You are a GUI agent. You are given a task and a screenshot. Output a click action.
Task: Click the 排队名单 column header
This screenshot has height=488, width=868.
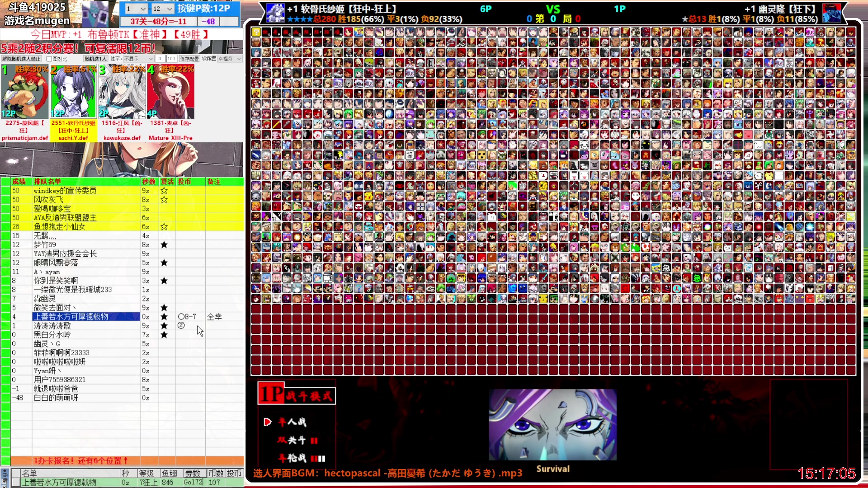86,182
